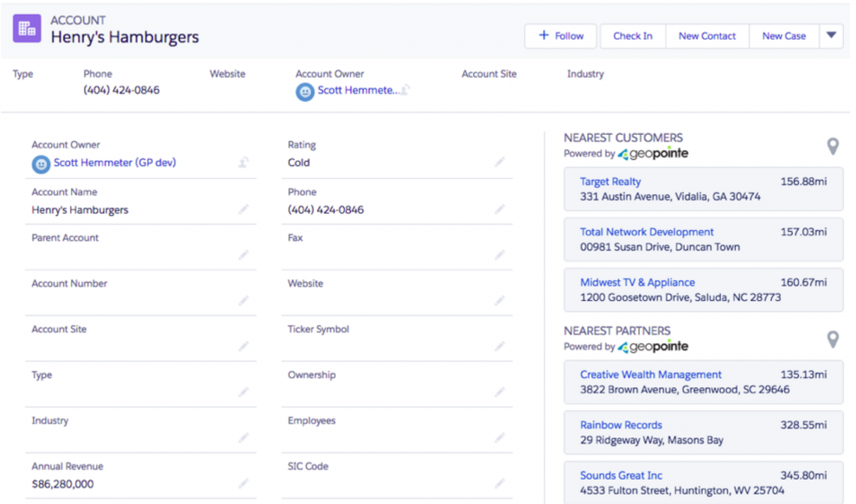The width and height of the screenshot is (856, 504).
Task: Click the 328.55mi distance for Rainbow Records
Action: pos(803,424)
